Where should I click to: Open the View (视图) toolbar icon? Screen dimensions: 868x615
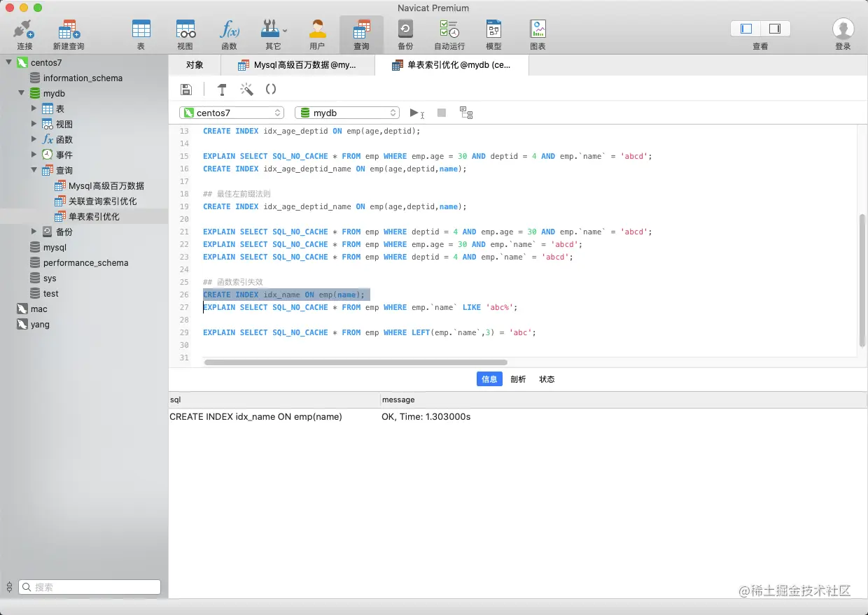click(x=185, y=29)
